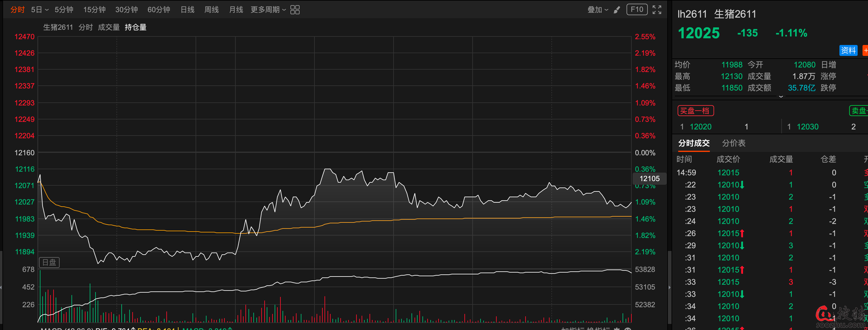Viewport: 868px width, 330px height.
Task: Enter fullscreen chart mode
Action: (657, 10)
